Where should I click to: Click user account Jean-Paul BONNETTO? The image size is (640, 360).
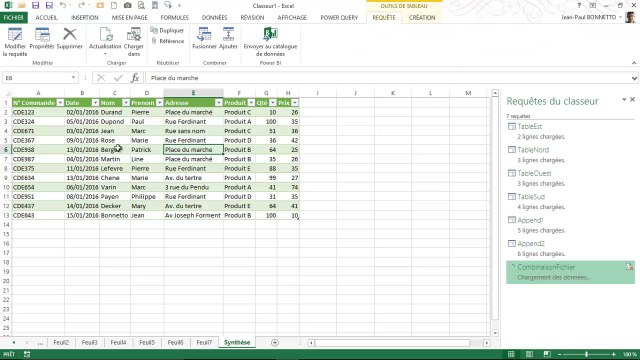(x=588, y=17)
